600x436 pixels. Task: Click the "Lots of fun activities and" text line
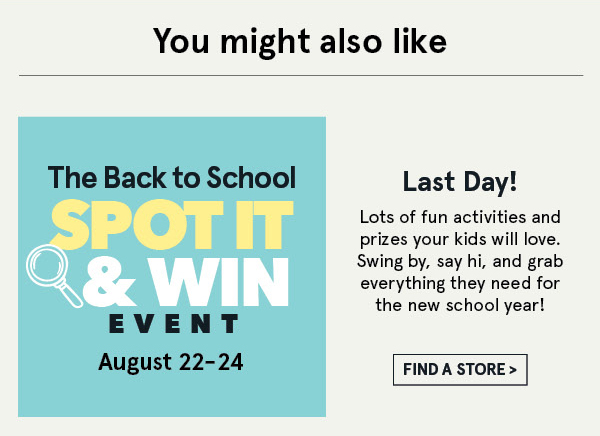click(x=460, y=217)
